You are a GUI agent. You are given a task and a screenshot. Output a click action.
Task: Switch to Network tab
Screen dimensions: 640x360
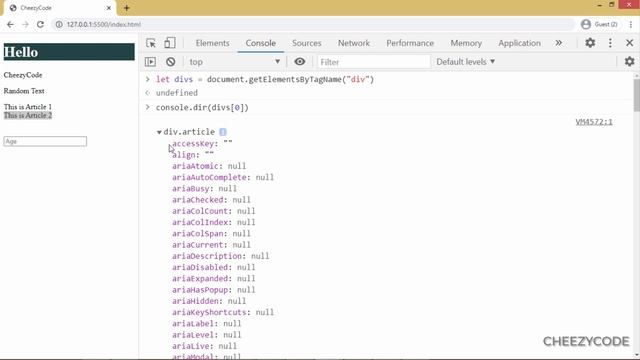tap(353, 43)
